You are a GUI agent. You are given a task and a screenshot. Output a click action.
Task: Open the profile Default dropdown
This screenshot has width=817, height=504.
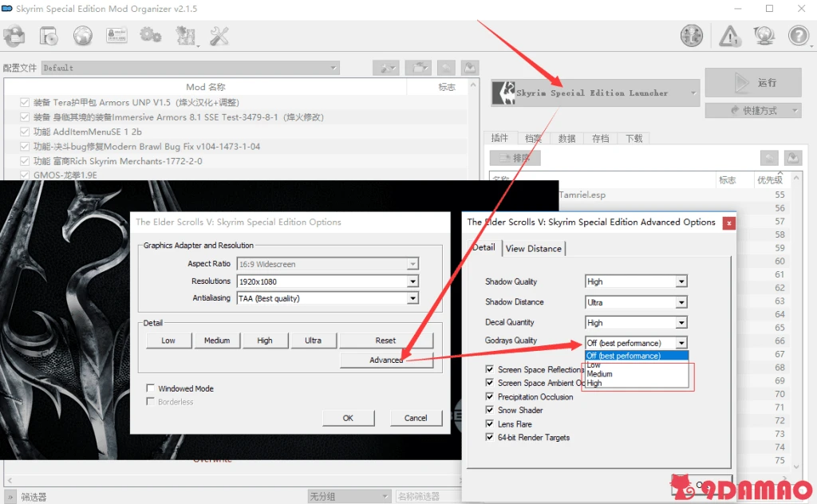190,68
